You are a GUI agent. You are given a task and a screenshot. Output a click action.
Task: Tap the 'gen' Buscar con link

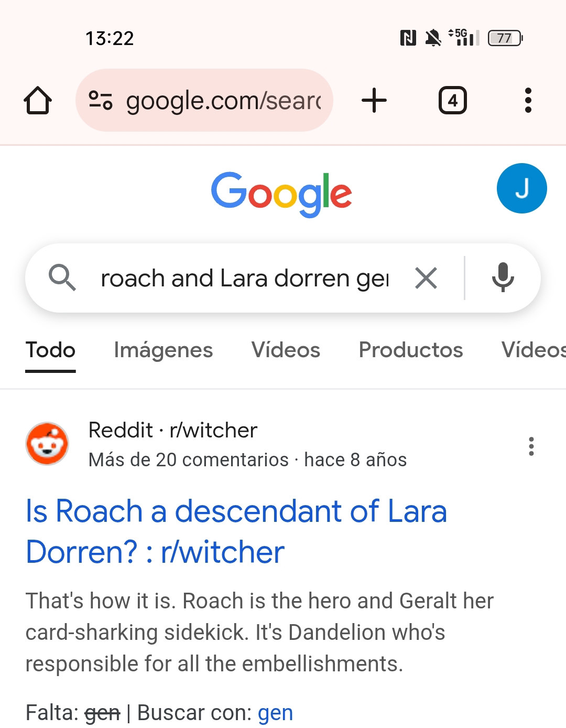pos(275,713)
